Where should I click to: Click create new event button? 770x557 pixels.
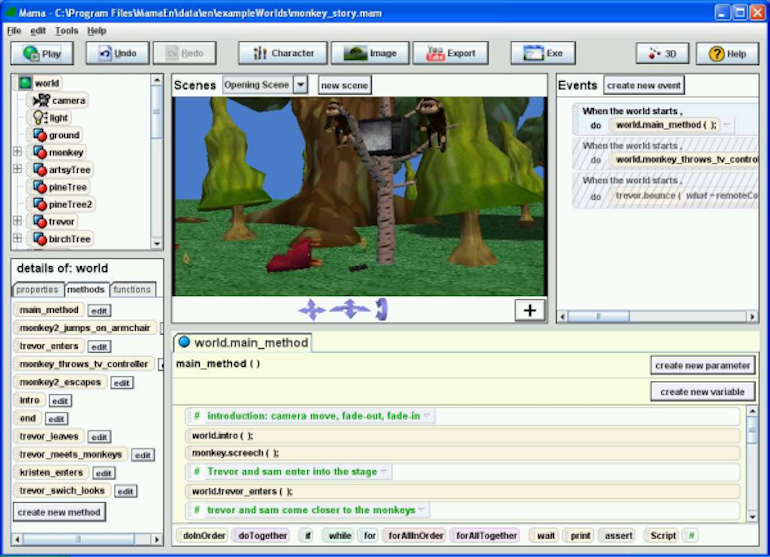point(644,85)
